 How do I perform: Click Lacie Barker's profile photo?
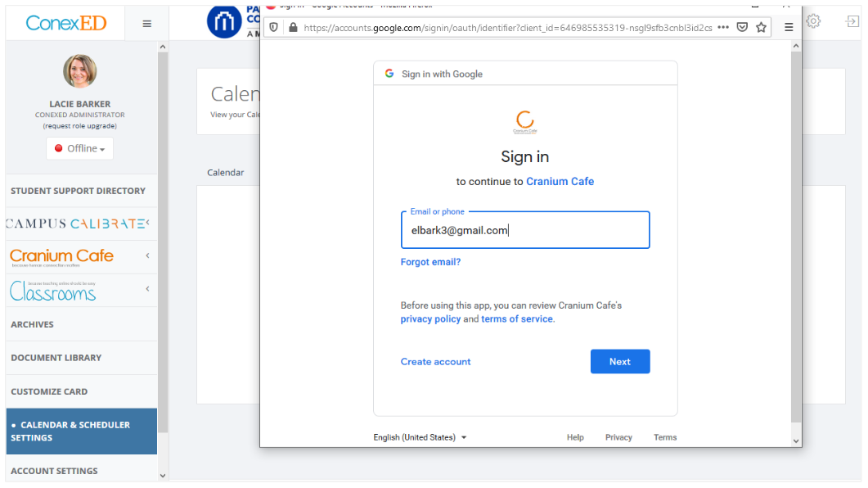coord(80,71)
